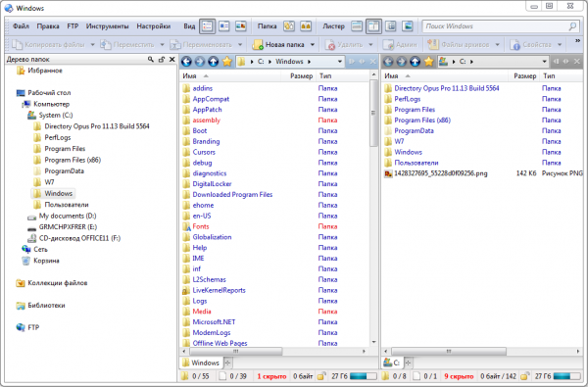Add new tab next to C: tab
Image resolution: width=588 pixels, height=387 pixels.
tap(408, 363)
